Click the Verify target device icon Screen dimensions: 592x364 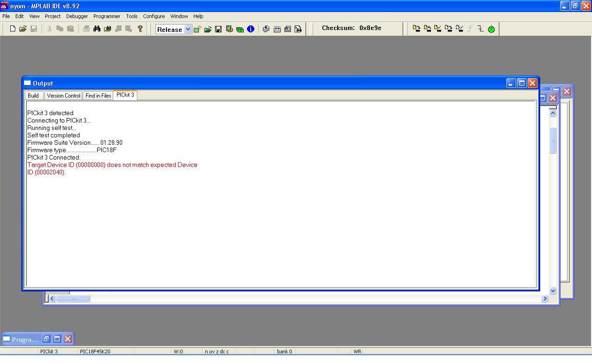(438, 29)
